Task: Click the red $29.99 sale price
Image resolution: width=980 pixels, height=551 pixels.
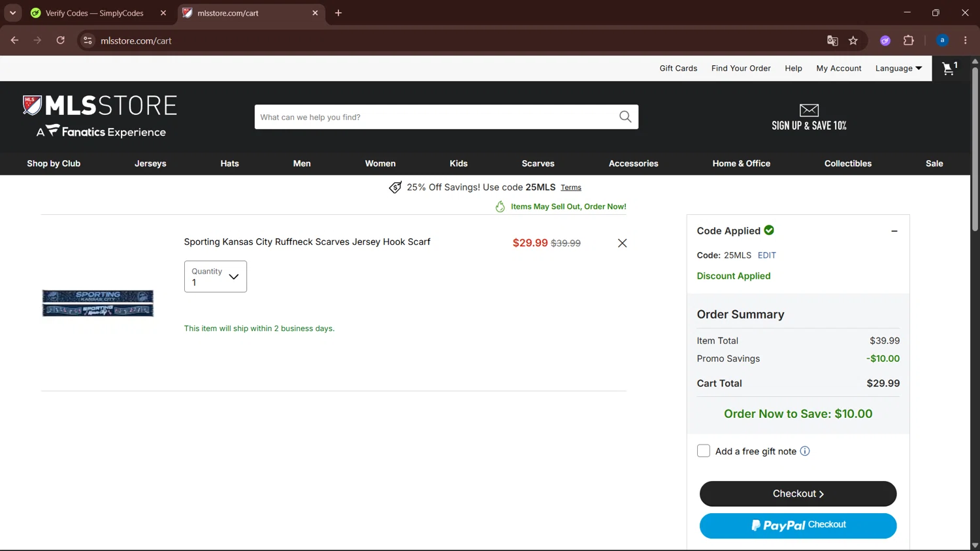Action: point(531,243)
